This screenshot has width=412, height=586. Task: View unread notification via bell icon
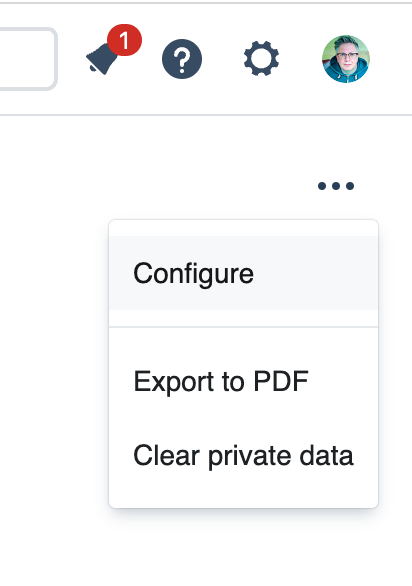[x=104, y=58]
